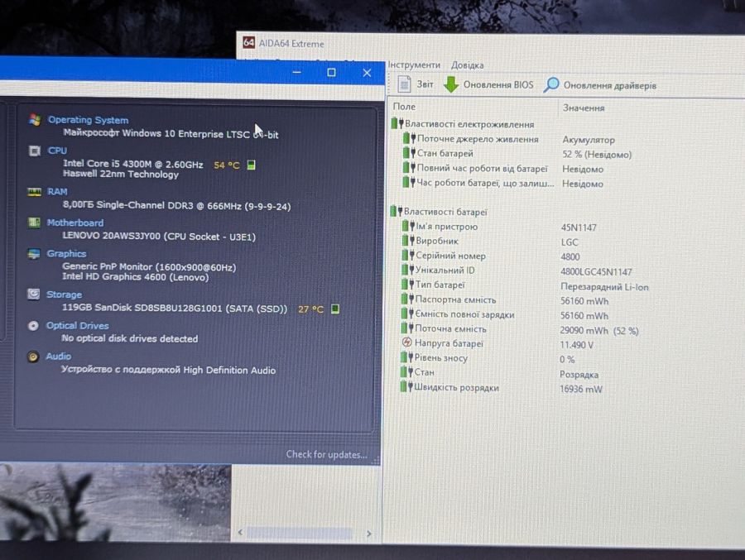
Task: Open the Audio section link
Action: pyautogui.click(x=59, y=356)
